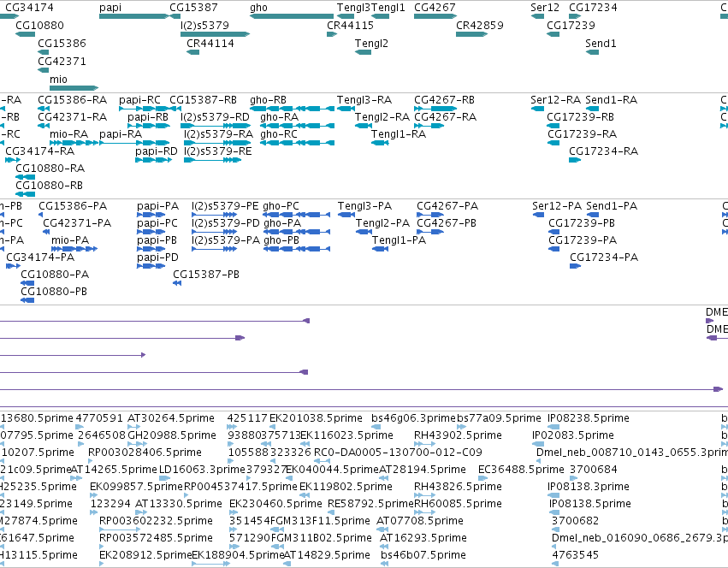Click the 4763545 EST label
The height and width of the screenshot is (568, 728).
pos(575,555)
